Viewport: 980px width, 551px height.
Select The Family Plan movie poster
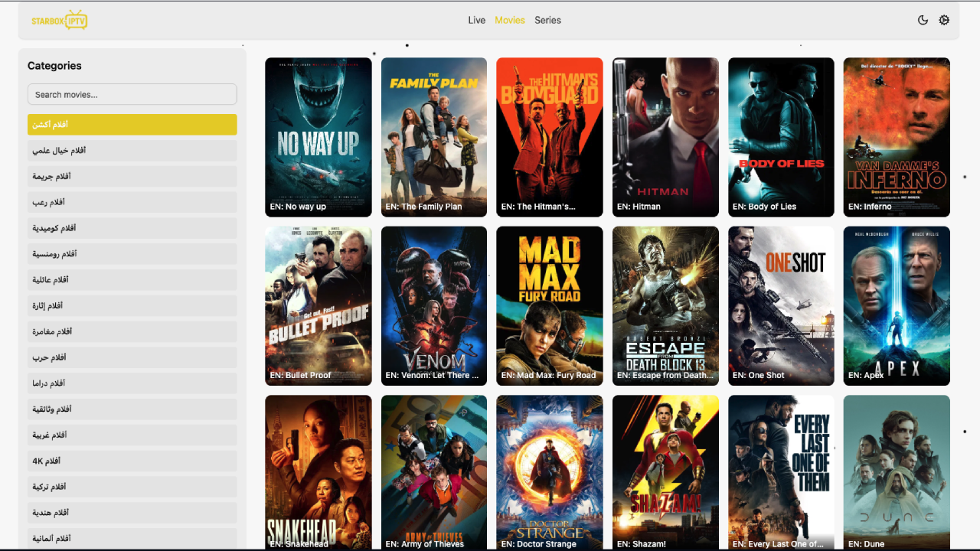[x=434, y=138]
